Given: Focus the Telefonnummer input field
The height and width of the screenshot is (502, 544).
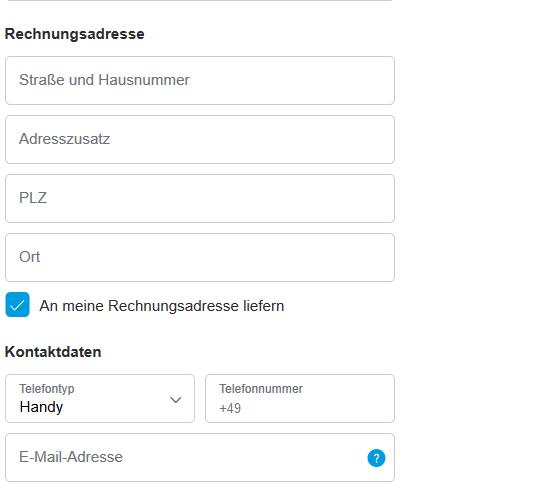Looking at the screenshot, I should [x=300, y=398].
